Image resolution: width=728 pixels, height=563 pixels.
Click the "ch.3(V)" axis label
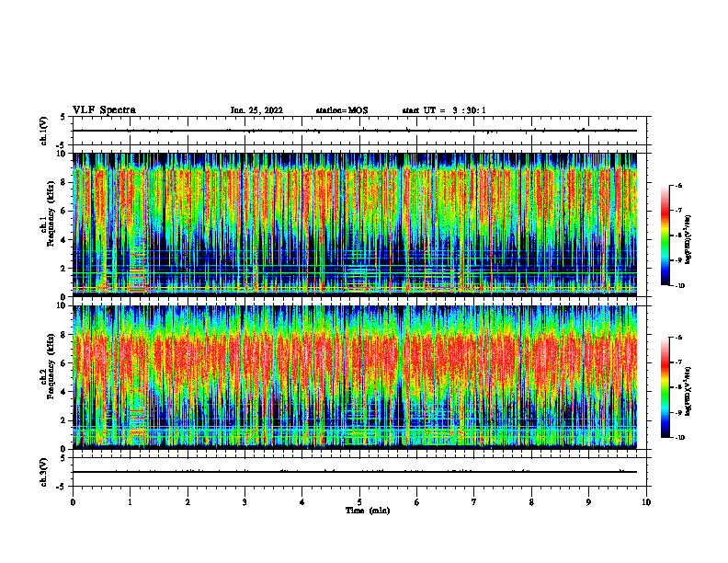(x=43, y=473)
